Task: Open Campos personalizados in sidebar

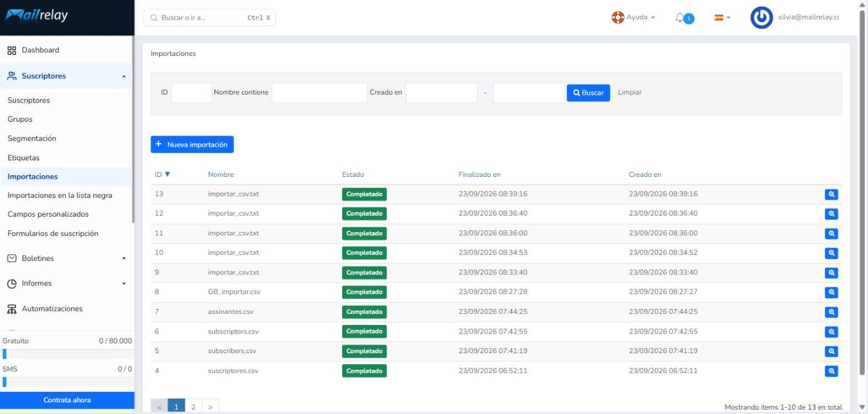Action: click(48, 214)
